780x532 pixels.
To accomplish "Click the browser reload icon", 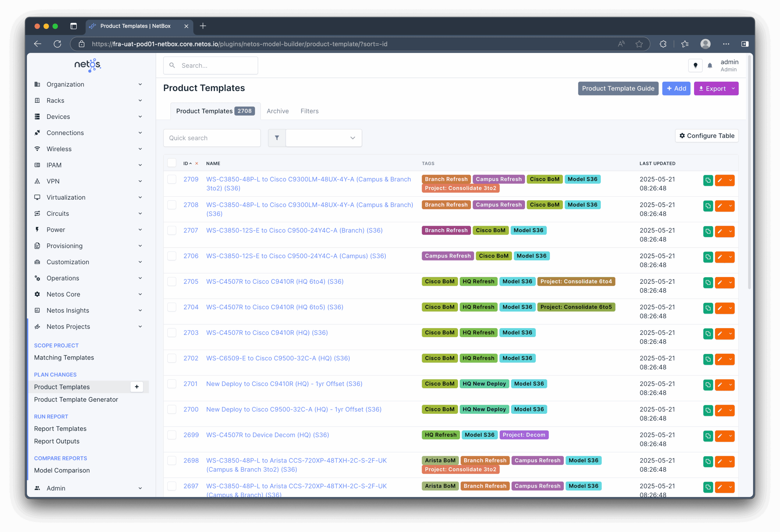I will [57, 44].
